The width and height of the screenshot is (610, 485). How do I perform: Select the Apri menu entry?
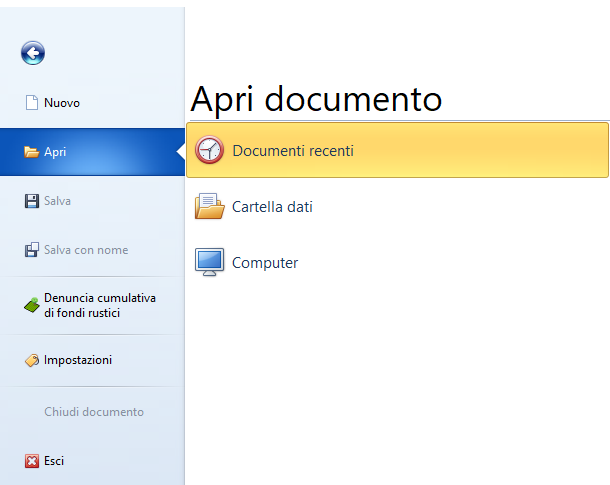coord(92,152)
